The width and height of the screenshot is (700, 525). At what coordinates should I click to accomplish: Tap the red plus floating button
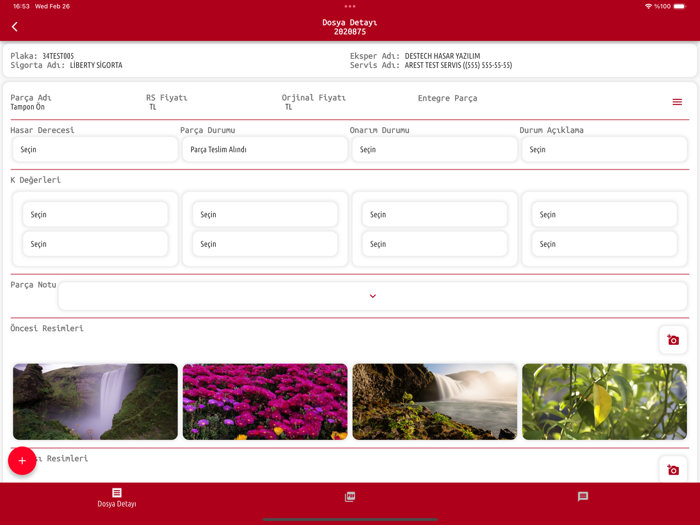pyautogui.click(x=22, y=461)
